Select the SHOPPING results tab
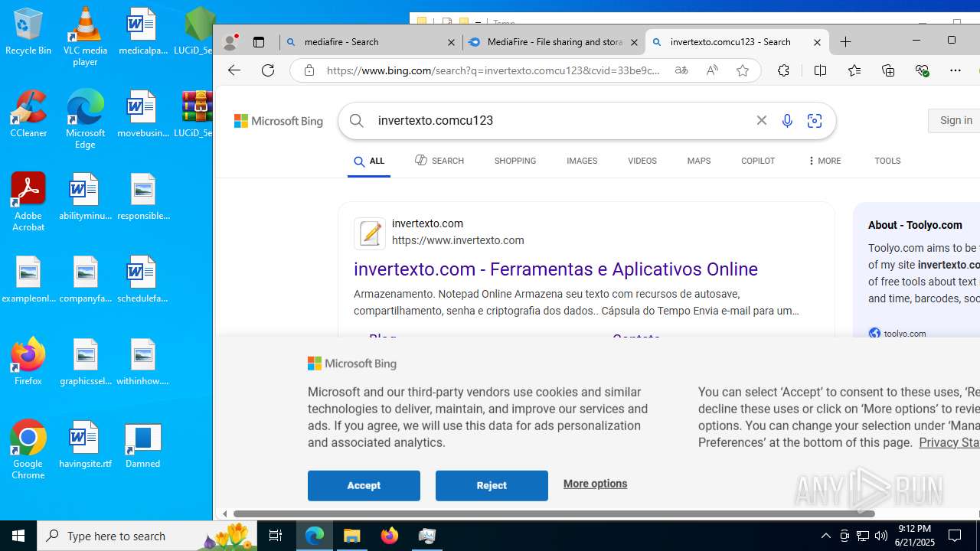This screenshot has width=980, height=551. pyautogui.click(x=515, y=161)
